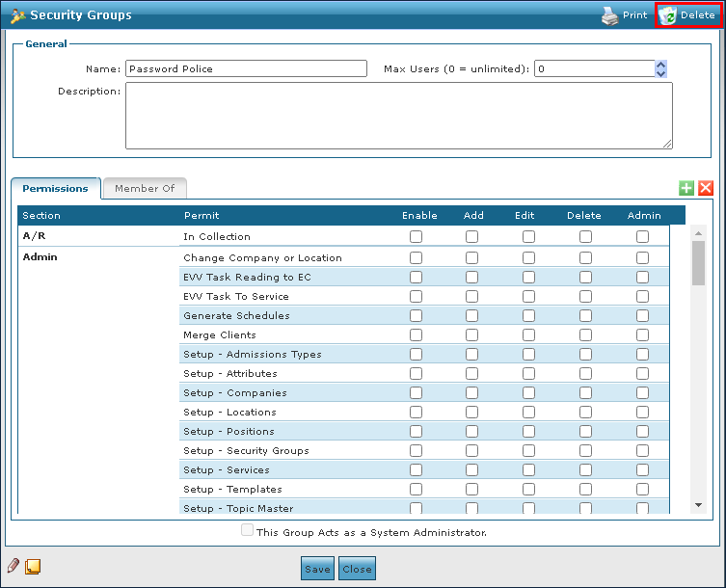Switch to the Member Of tab
726x588 pixels.
(x=144, y=189)
